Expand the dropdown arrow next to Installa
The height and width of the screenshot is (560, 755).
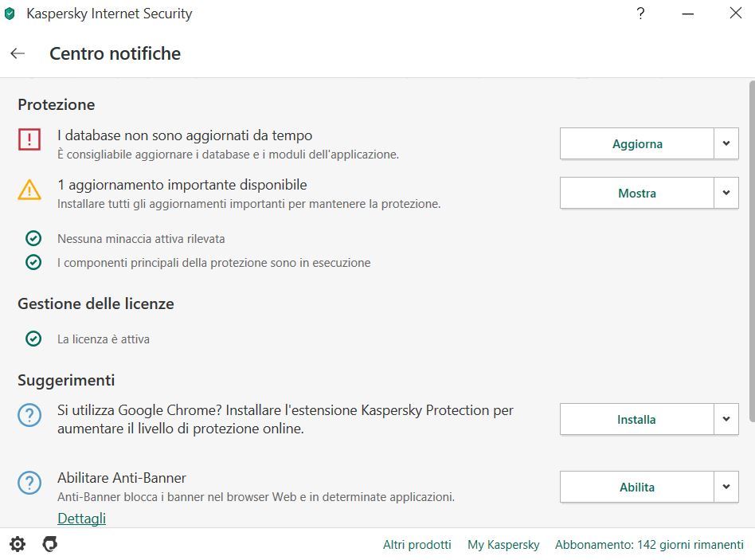pos(726,419)
